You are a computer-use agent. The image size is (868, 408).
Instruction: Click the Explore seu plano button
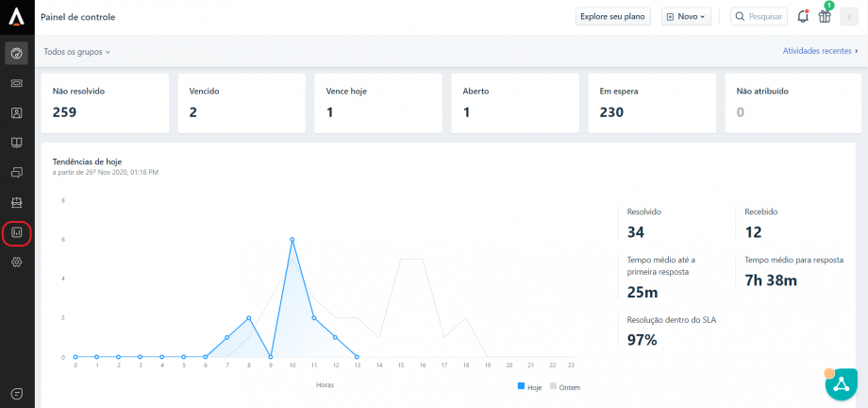tap(613, 17)
